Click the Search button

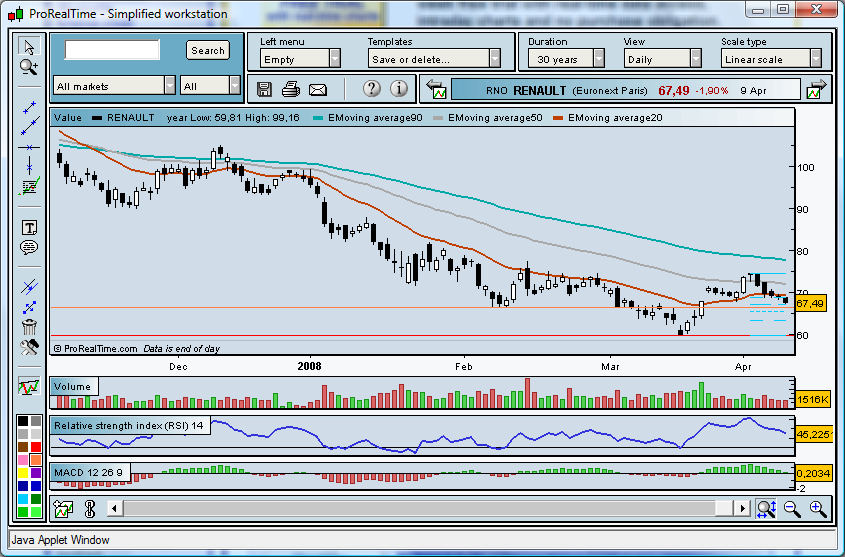[207, 50]
